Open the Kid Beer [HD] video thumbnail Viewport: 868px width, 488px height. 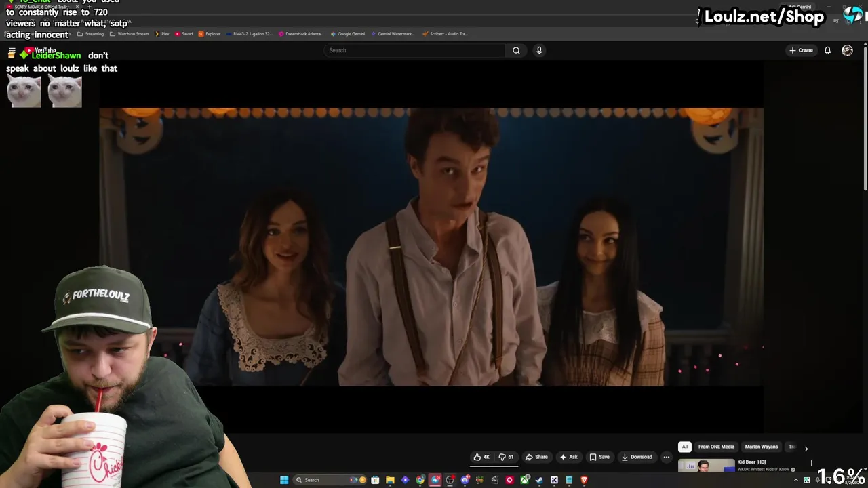pos(706,466)
